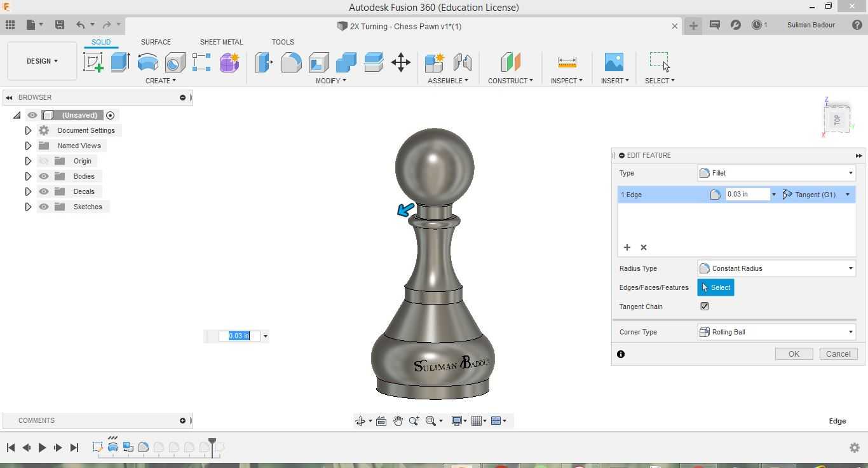Open the Orbit navigation tool

pos(360,421)
